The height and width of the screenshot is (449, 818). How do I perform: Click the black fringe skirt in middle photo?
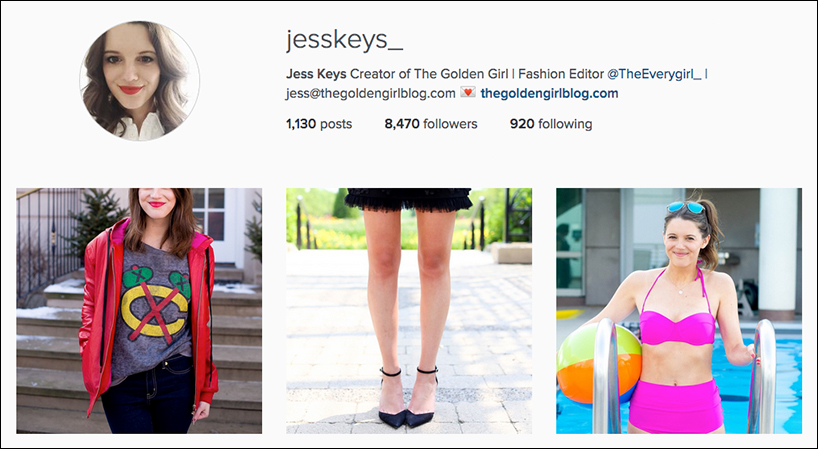coord(408,200)
